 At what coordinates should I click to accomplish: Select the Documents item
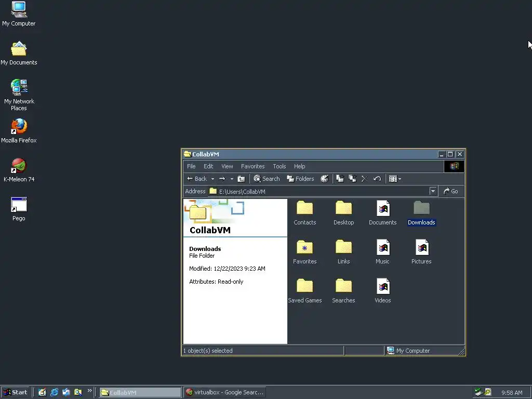383,212
